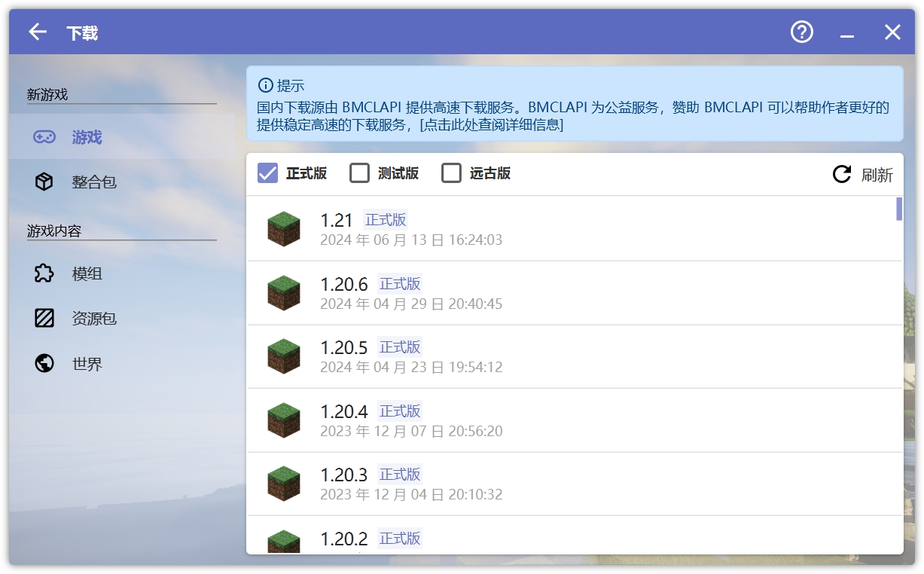Uncheck the 正式版 checkbox
Screen dimensions: 924x574
point(267,173)
